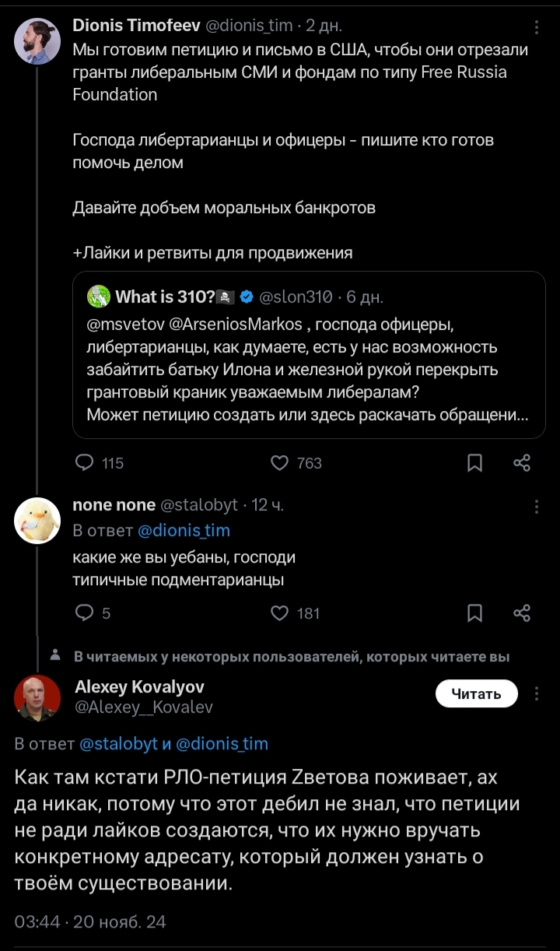Bookmark the tweet by @stalobyt

coord(474,613)
